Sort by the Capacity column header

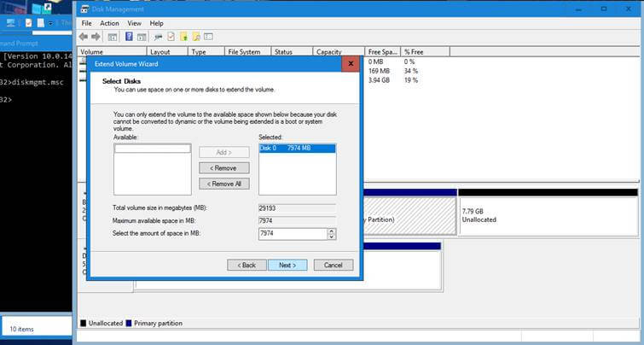point(336,52)
